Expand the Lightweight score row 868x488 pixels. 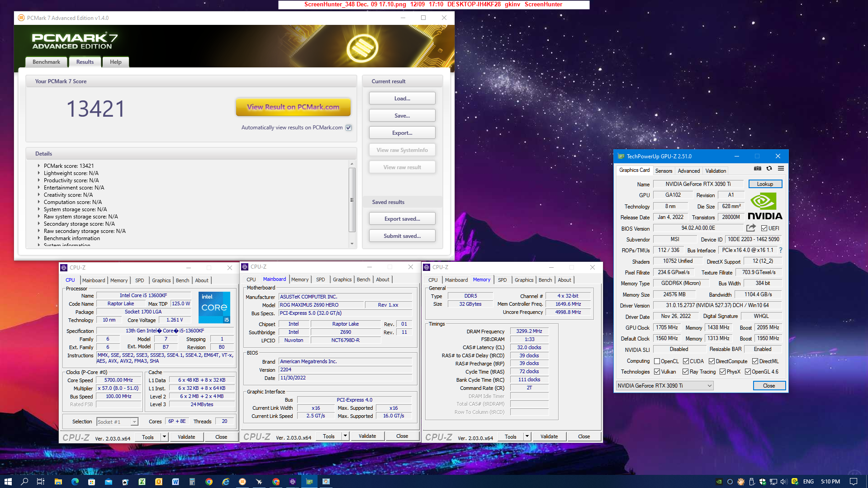(x=39, y=173)
